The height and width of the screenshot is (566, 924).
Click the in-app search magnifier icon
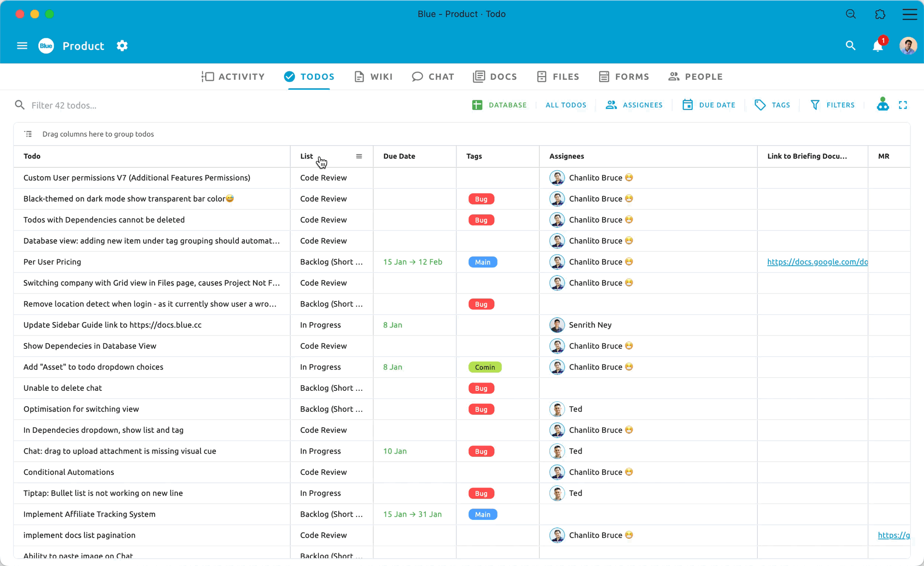point(851,46)
